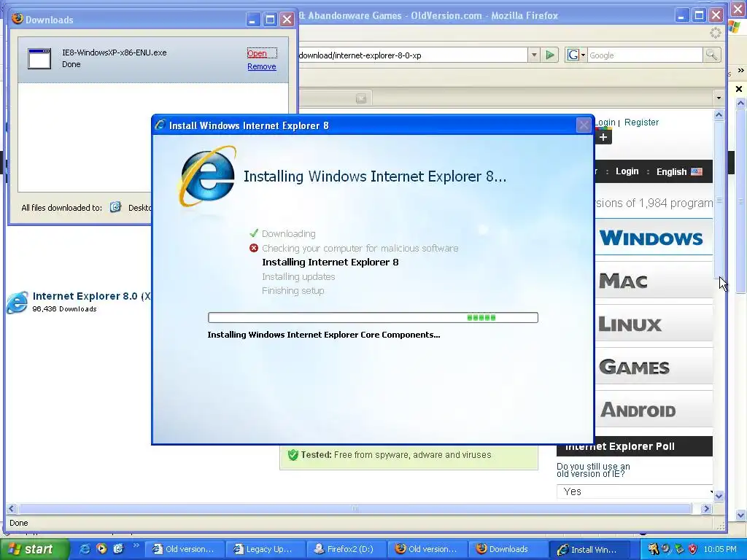The width and height of the screenshot is (747, 560).
Task: Open the Firefox address bar history dropdown
Action: [x=534, y=55]
